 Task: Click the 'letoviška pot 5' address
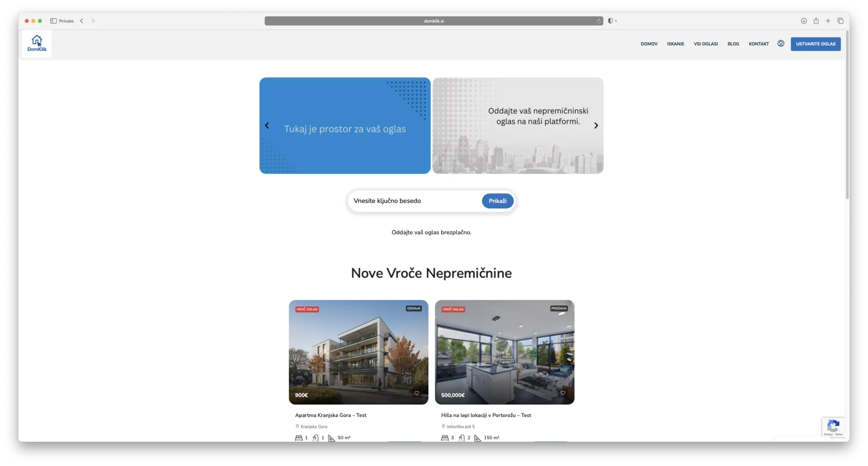pyautogui.click(x=460, y=426)
